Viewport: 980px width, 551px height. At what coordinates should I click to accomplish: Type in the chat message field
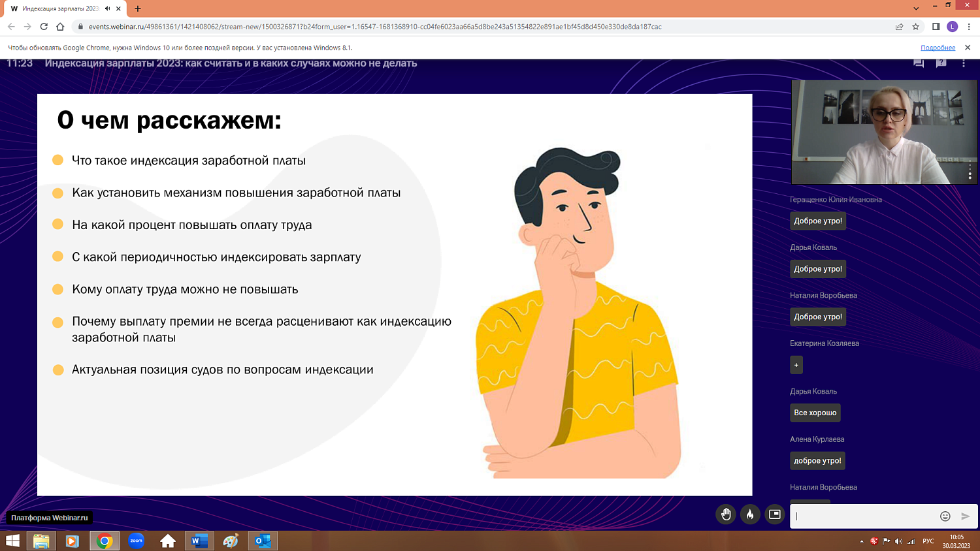point(864,516)
